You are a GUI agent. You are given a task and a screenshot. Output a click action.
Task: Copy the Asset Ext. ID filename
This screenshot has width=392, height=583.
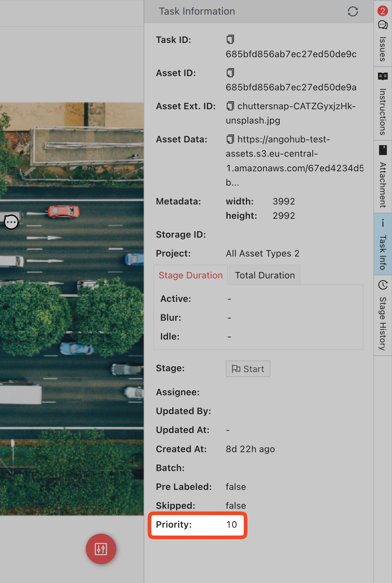click(x=230, y=106)
